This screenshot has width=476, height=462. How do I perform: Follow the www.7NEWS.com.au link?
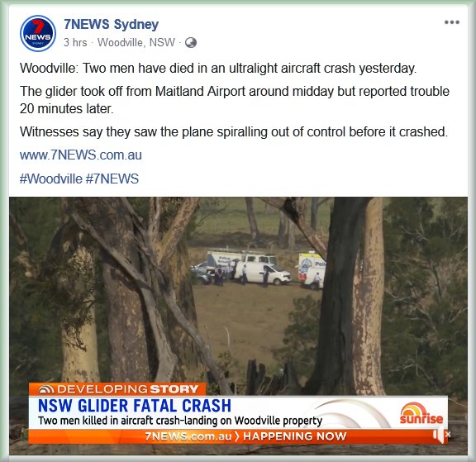pos(81,155)
